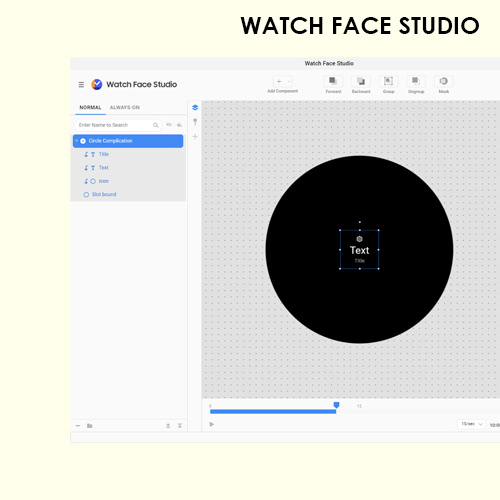Click the folder icon below layer list
The image size is (500, 500).
(90, 426)
